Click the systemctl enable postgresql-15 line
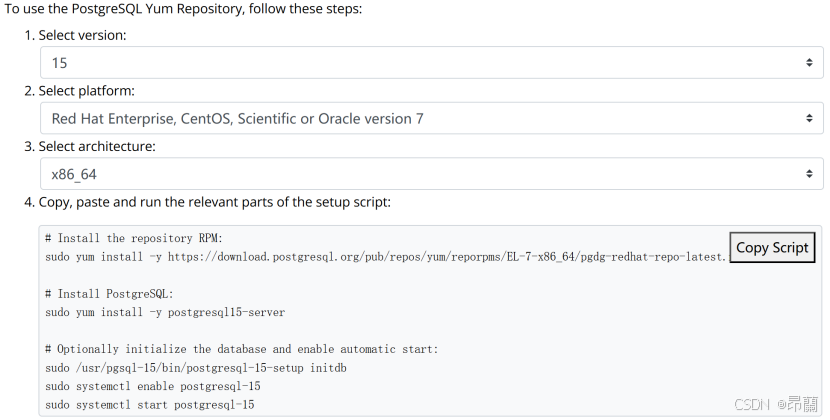The image size is (830, 420). (153, 386)
